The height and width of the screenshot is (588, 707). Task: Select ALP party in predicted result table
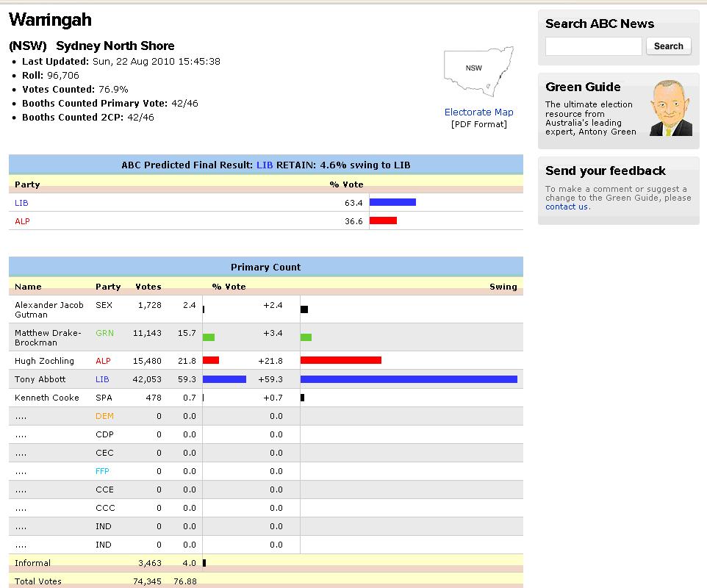[x=22, y=221]
